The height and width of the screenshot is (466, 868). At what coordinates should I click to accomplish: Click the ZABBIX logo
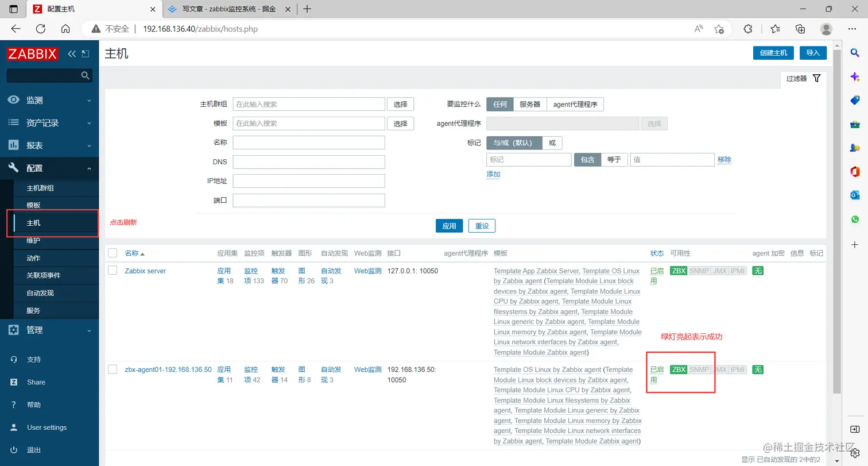click(x=32, y=54)
